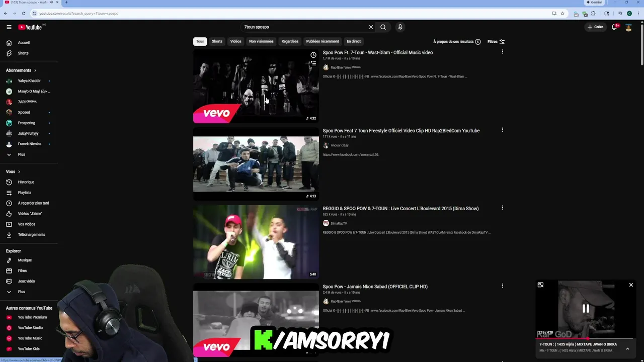Expand the miniplayer to the watch page
Image resolution: width=644 pixels, height=362 pixels.
540,285
